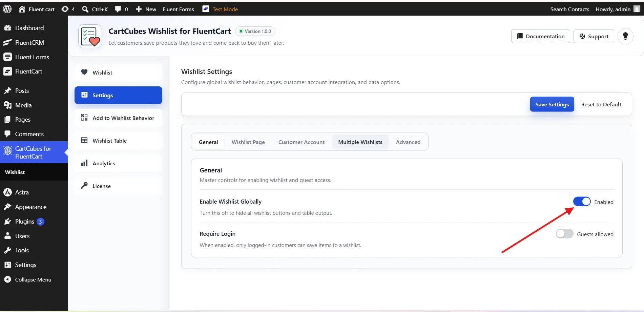The height and width of the screenshot is (312, 644).
Task: Click the Add to Wishlist Behavior icon
Action: [x=84, y=118]
